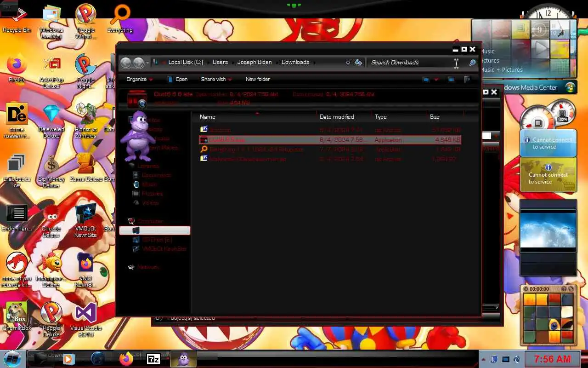
Task: Show hidden system tray icons
Action: point(484,359)
